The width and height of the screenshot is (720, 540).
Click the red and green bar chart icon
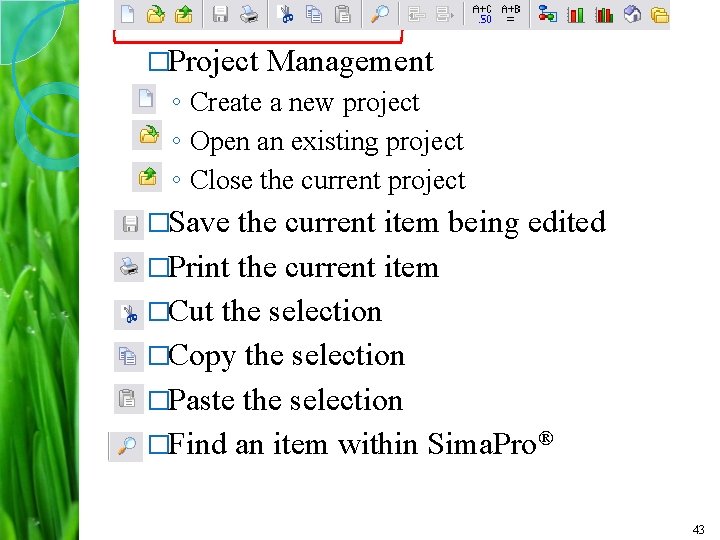(x=604, y=14)
